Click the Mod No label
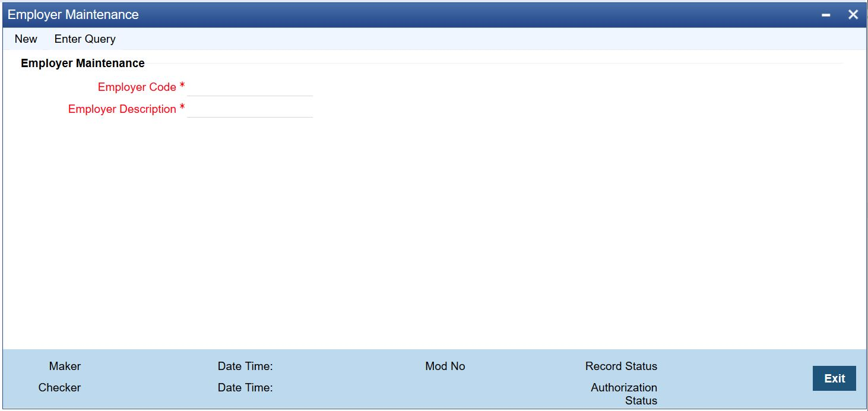Image resolution: width=868 pixels, height=411 pixels. (x=445, y=366)
